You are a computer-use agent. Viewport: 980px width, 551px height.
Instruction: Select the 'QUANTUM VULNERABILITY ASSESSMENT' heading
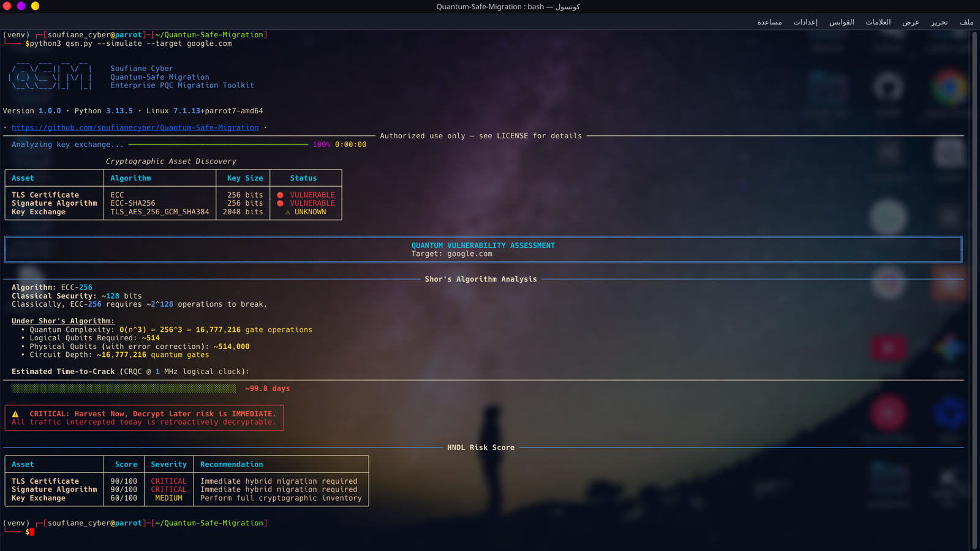pos(483,246)
